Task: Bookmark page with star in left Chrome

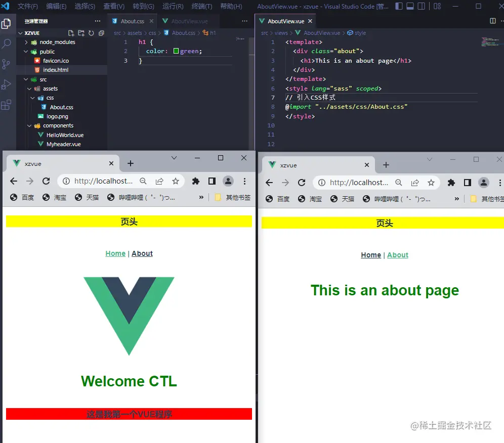Action: pos(176,181)
